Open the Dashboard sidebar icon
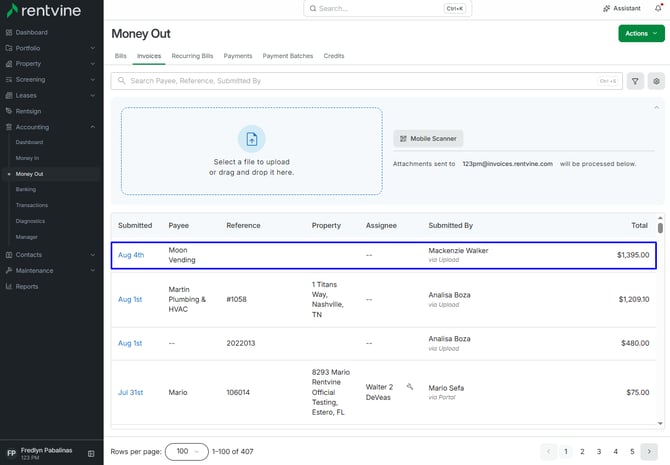 click(9, 32)
